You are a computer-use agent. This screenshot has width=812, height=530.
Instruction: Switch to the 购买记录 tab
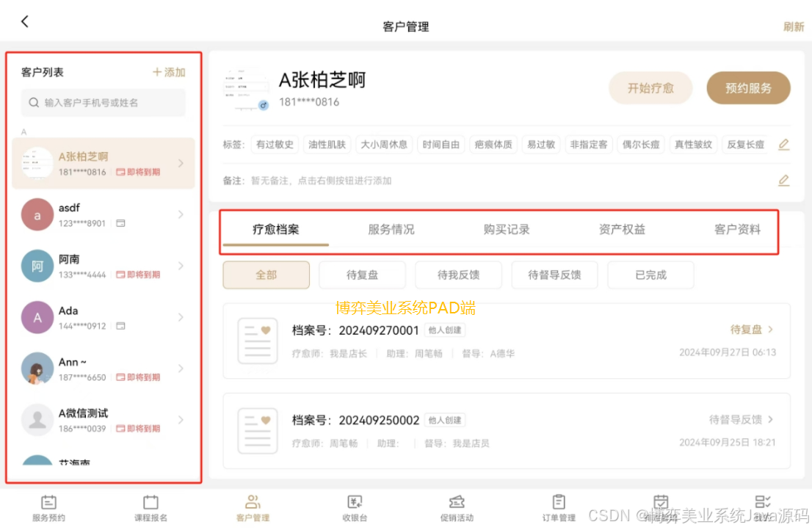point(507,229)
